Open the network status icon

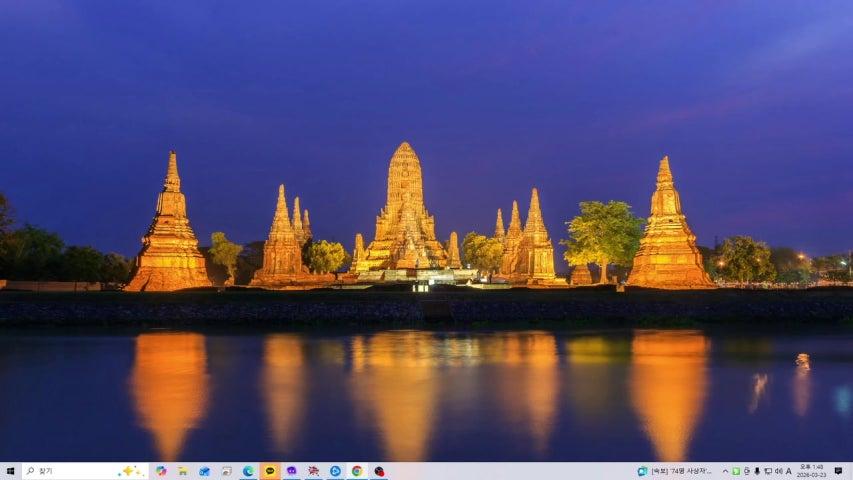tap(767, 471)
